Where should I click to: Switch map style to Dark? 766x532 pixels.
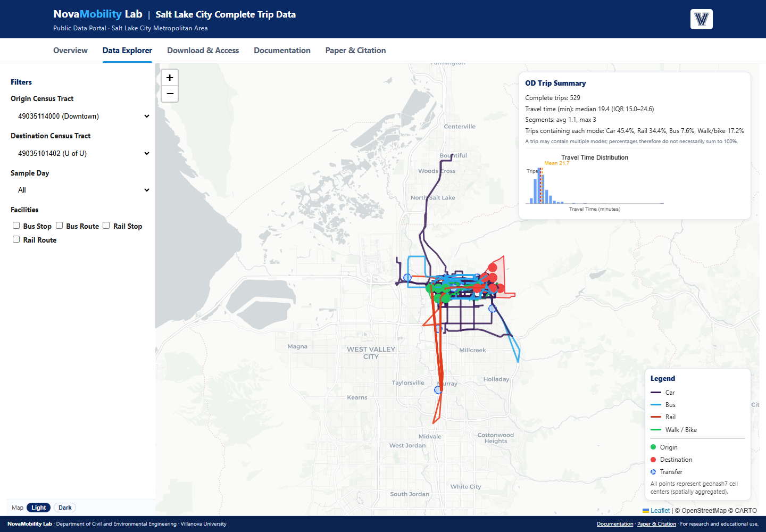[65, 508]
